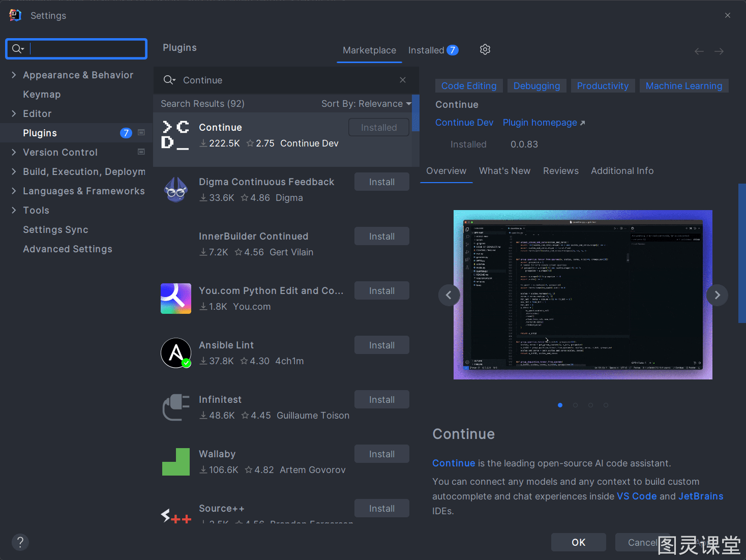Navigate forward with the right arrow

pos(719,51)
